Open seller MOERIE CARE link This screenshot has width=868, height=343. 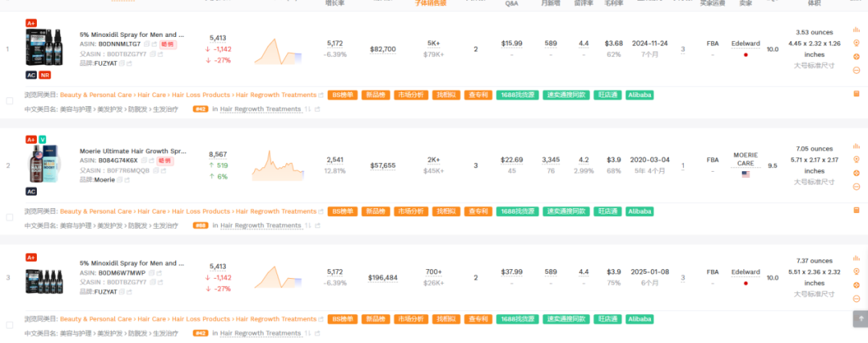point(746,159)
